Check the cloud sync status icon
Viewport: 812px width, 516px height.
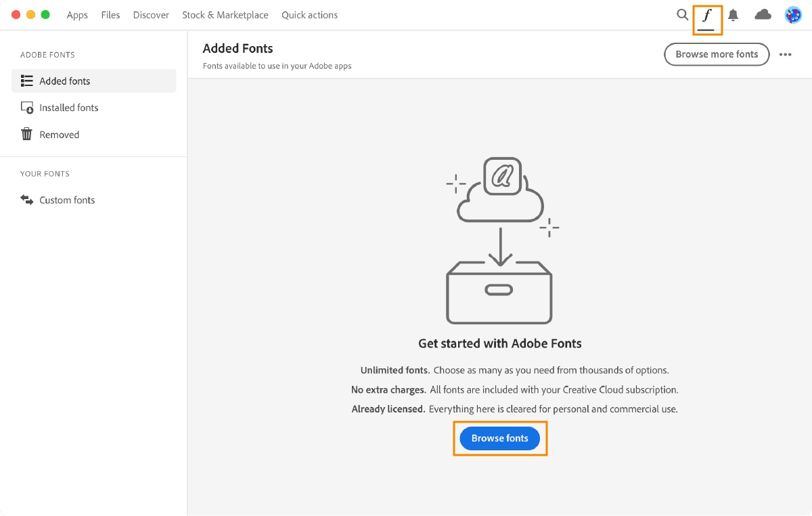[763, 15]
